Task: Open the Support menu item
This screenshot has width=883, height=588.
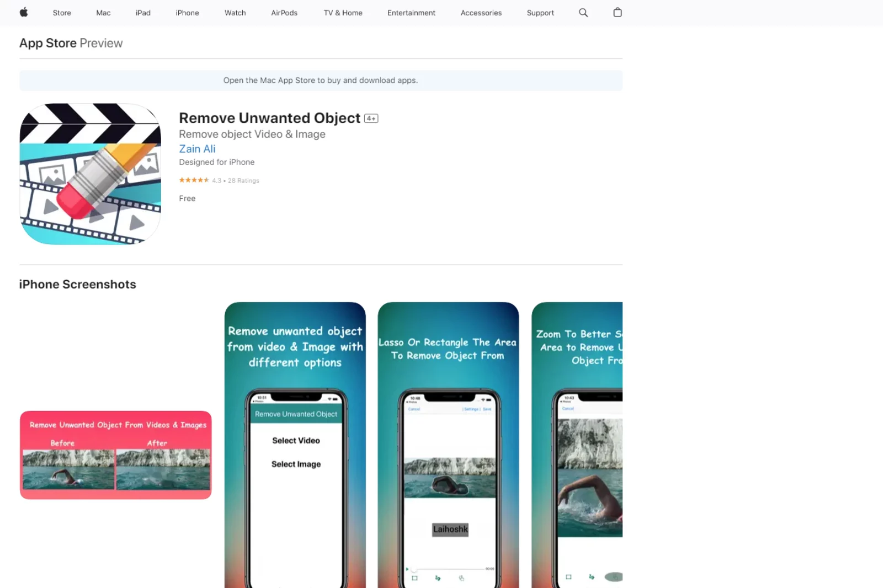Action: coord(540,13)
